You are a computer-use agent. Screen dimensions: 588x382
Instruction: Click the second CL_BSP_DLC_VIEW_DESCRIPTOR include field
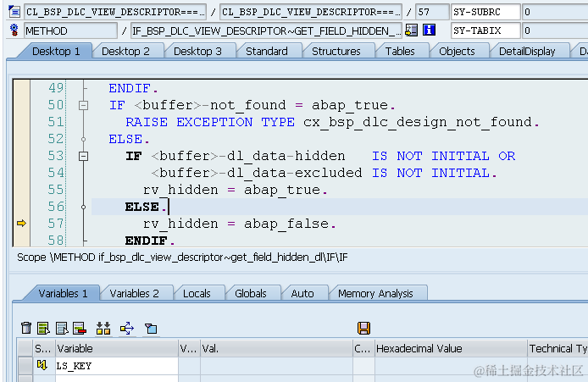pos(311,12)
